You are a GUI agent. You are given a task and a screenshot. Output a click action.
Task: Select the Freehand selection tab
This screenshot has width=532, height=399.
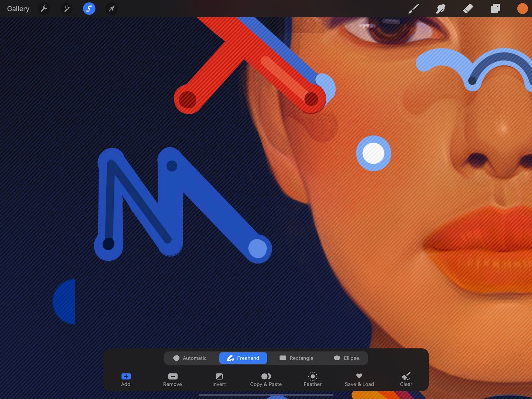click(243, 358)
